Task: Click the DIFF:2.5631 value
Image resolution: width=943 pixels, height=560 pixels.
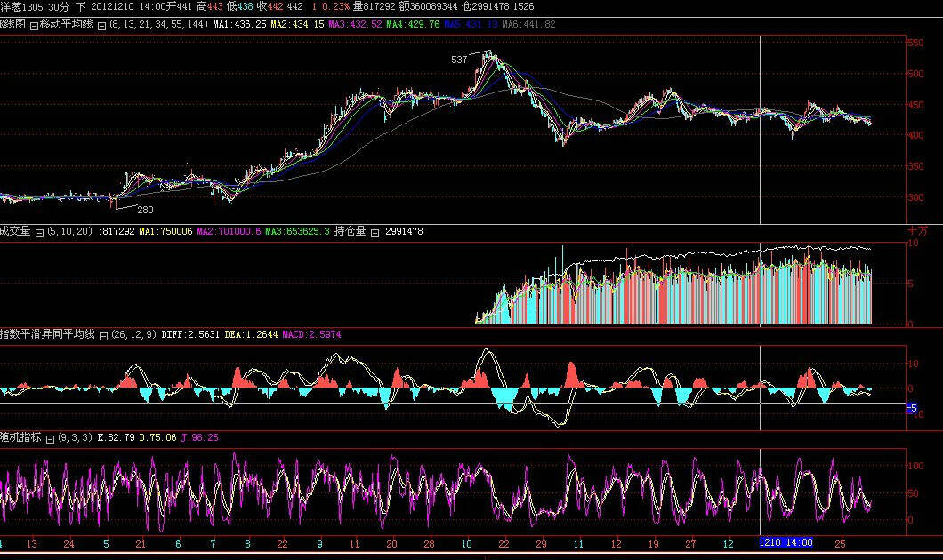Action: point(190,335)
